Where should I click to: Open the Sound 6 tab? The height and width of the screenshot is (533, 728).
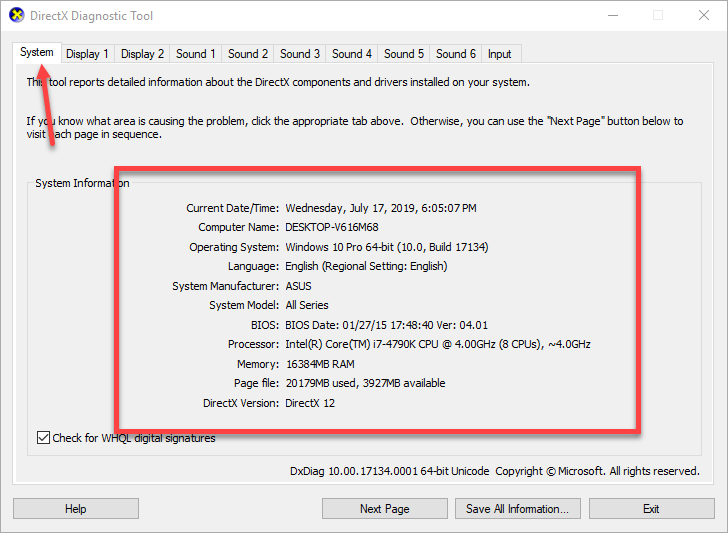(455, 54)
